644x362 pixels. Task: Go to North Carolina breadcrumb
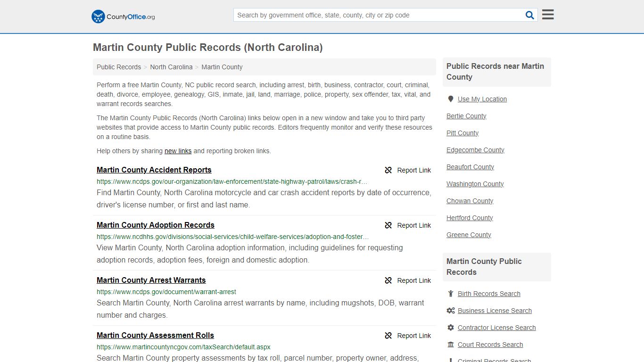(171, 67)
